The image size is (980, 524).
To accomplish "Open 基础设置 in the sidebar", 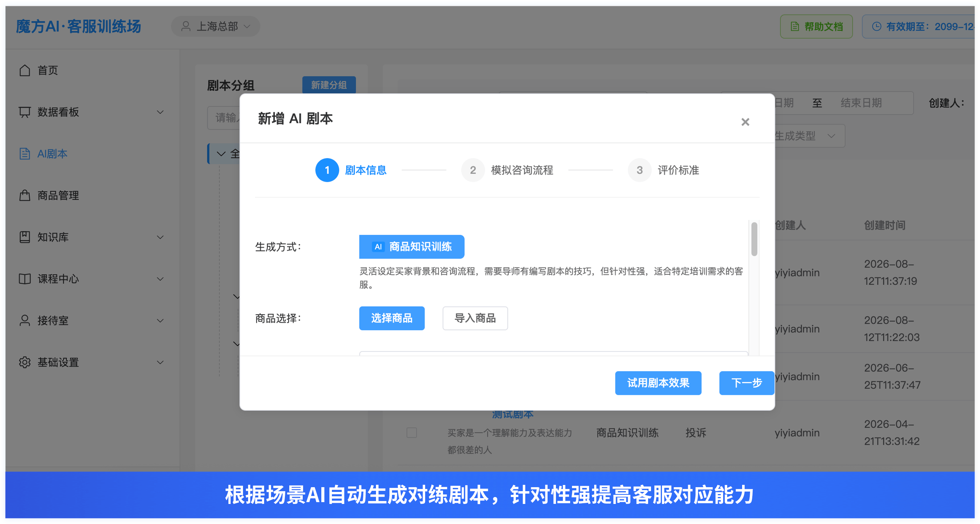I will (x=92, y=362).
